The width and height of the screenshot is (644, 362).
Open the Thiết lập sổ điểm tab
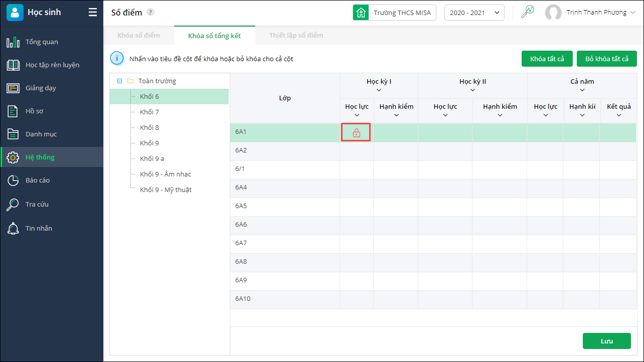point(296,35)
